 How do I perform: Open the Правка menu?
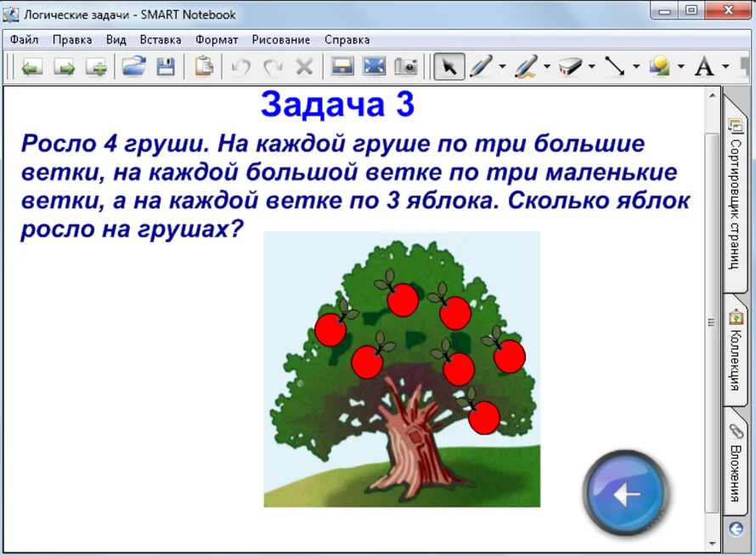[72, 40]
